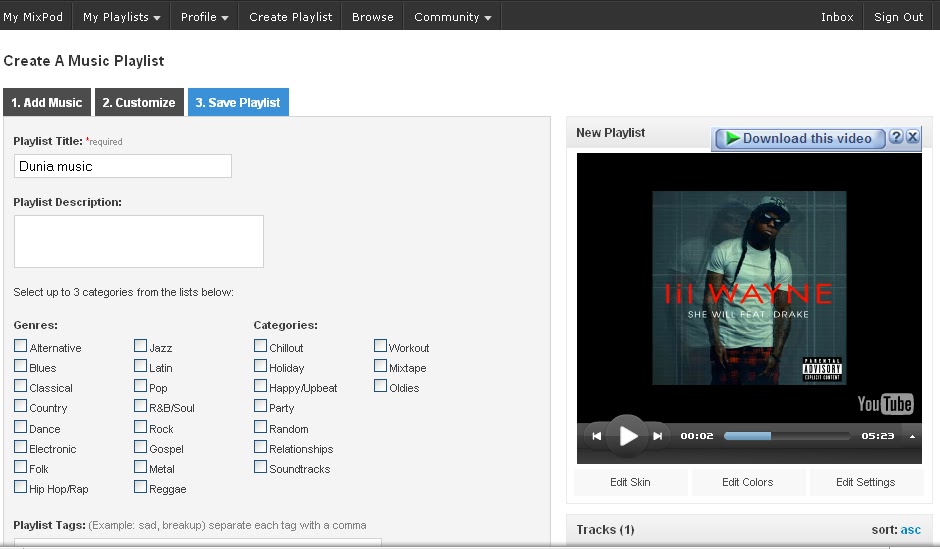
Task: Expand player volume arrow next to 05:23
Action: (x=912, y=436)
